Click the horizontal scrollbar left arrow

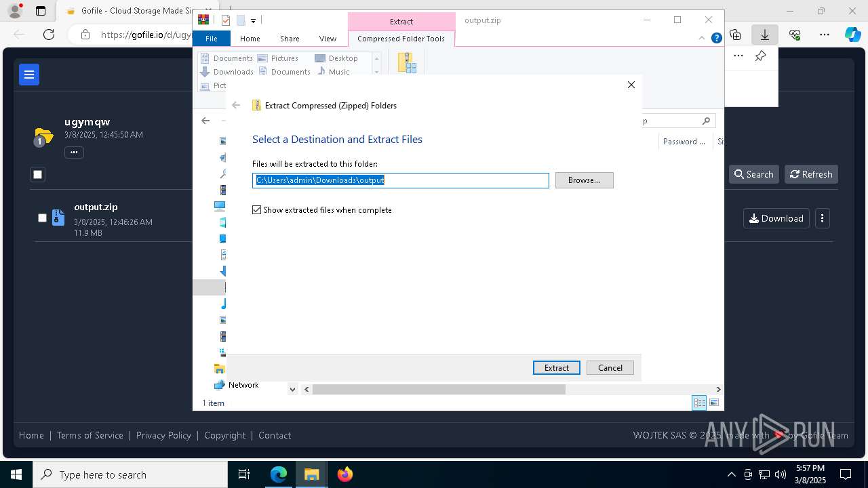tap(307, 389)
